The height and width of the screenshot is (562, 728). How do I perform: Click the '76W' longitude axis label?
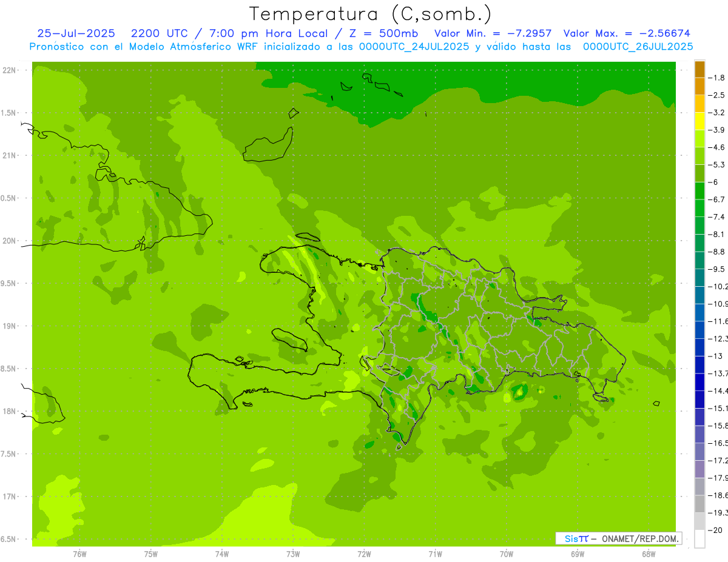click(79, 554)
